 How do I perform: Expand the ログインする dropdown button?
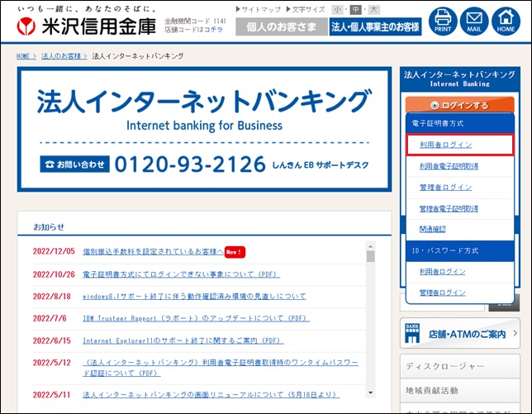pos(458,105)
